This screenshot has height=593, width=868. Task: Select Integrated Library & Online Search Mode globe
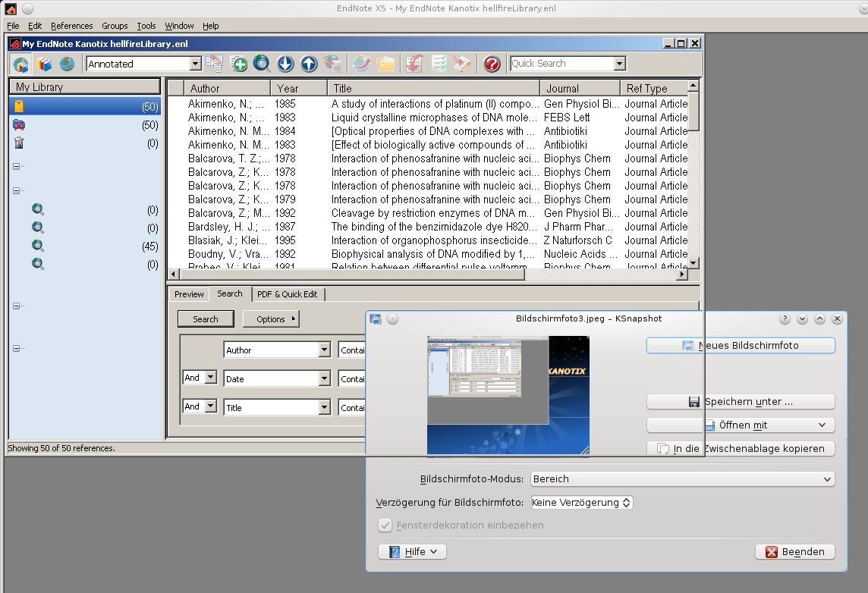[20, 64]
